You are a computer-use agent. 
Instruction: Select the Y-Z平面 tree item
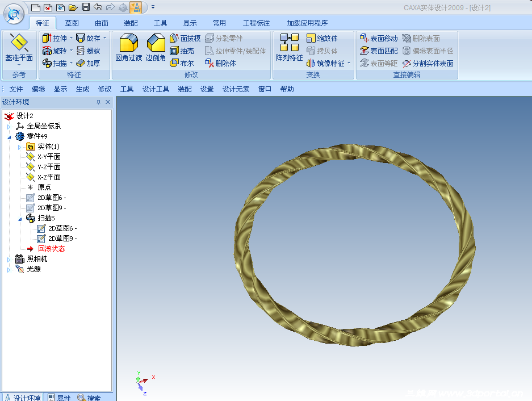click(43, 167)
